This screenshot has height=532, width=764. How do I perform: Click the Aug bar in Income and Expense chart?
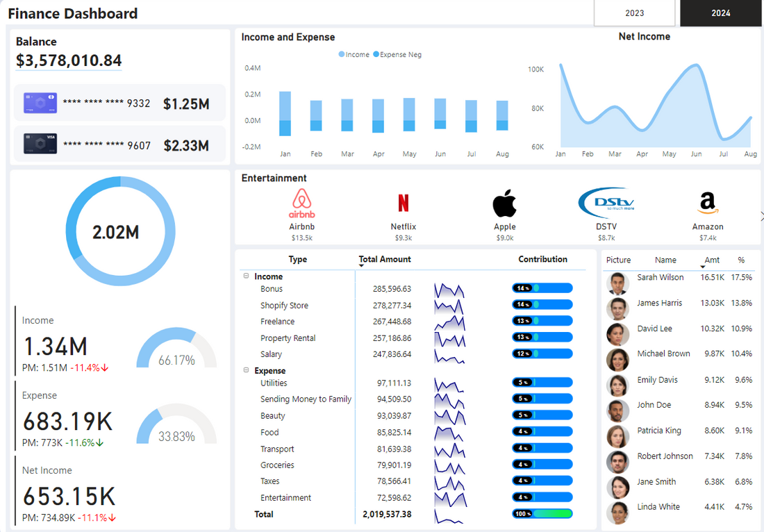click(502, 115)
